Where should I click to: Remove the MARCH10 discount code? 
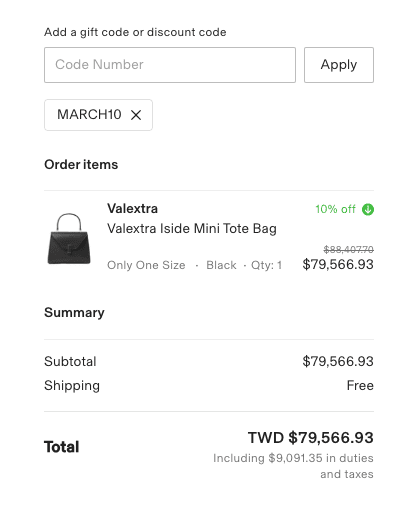tap(136, 115)
